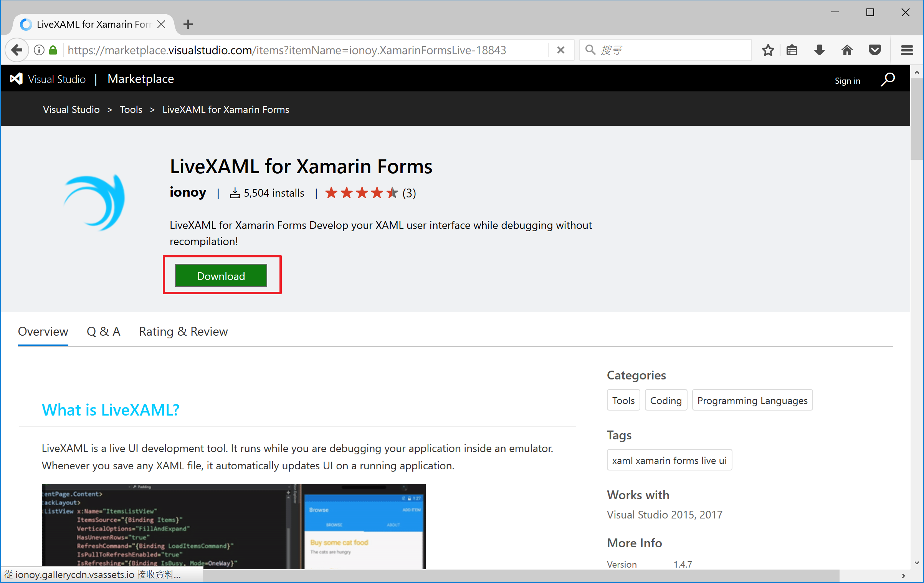Click the horizontal scrollbar right arrow
Screen dimensions: 924x583
[903, 576]
